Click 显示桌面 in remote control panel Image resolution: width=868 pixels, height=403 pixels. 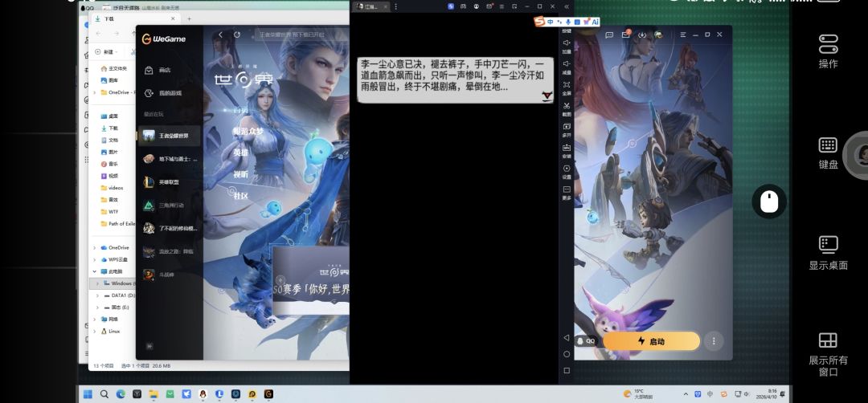click(x=828, y=254)
